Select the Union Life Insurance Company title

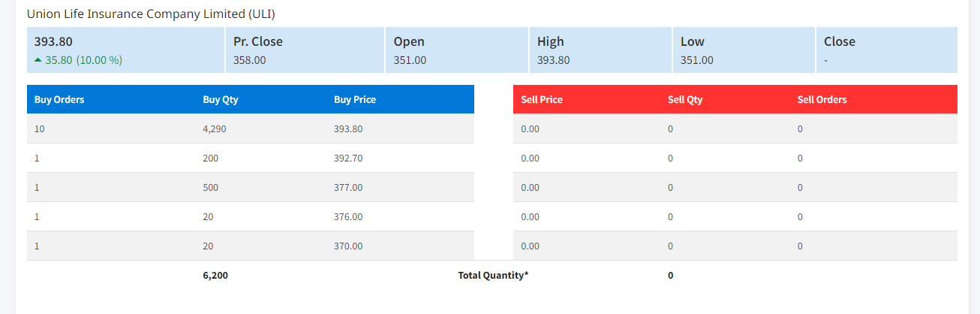click(x=150, y=14)
